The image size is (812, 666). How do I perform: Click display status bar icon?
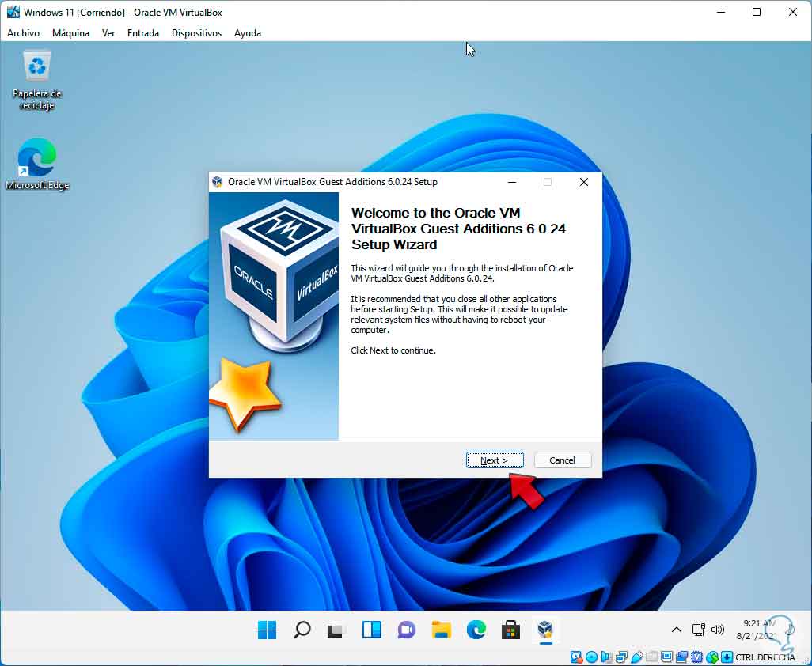[667, 657]
